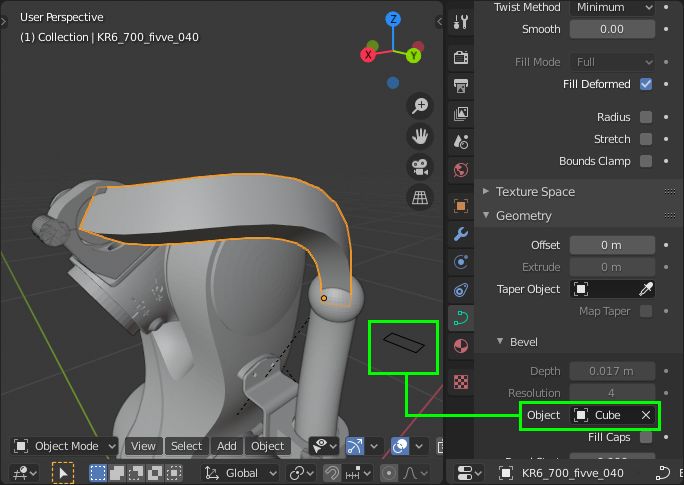Open the Fill Mode Full dropdown
Image resolution: width=684 pixels, height=485 pixels.
(x=612, y=62)
